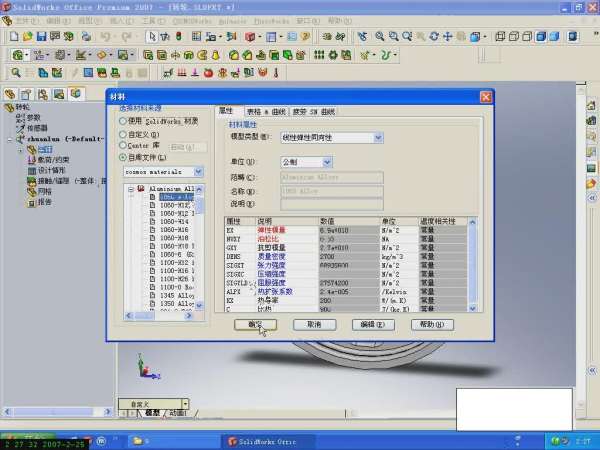Collapse the right task pane chevron

coord(592,199)
